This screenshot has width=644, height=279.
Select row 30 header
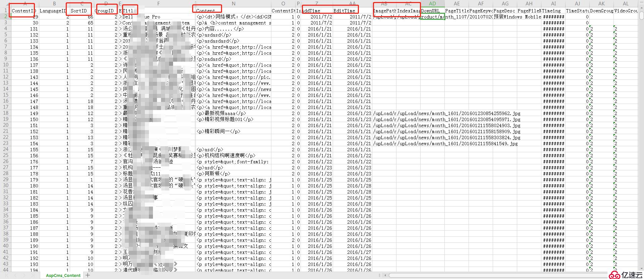(5, 185)
